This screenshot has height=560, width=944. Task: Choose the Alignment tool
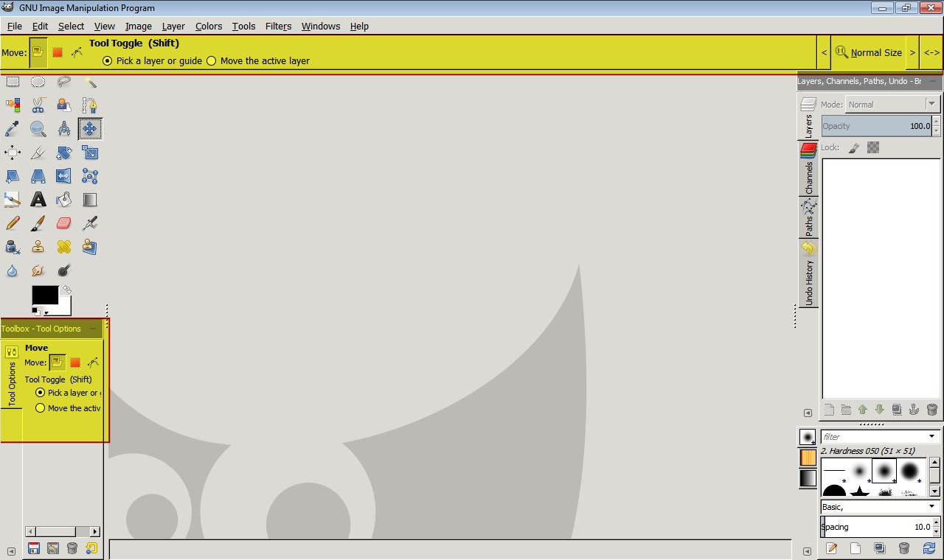[x=13, y=153]
